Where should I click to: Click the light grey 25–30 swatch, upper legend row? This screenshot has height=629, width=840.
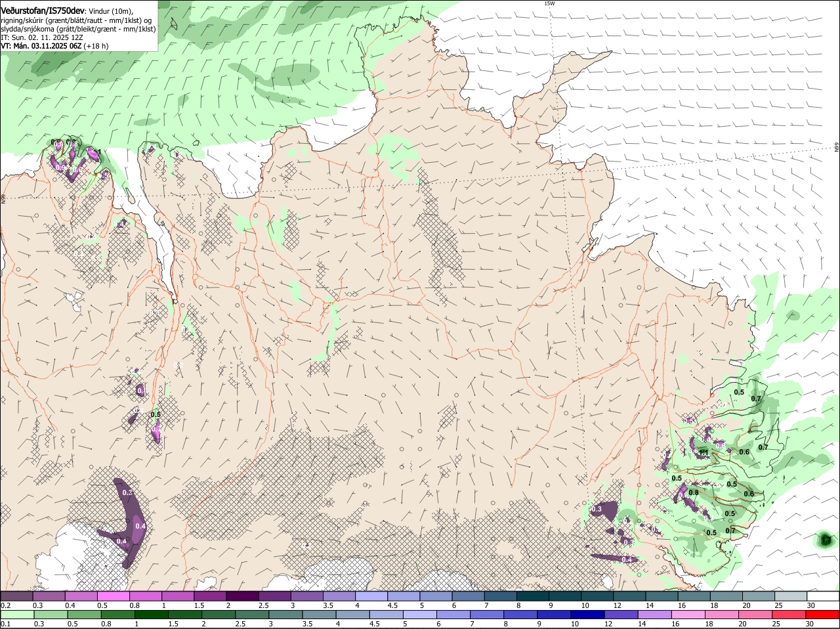(x=791, y=596)
